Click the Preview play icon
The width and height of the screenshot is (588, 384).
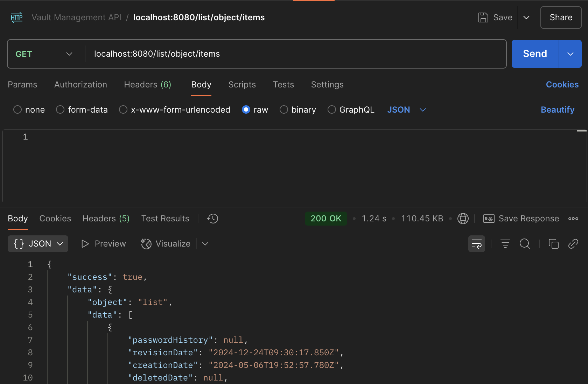click(85, 244)
